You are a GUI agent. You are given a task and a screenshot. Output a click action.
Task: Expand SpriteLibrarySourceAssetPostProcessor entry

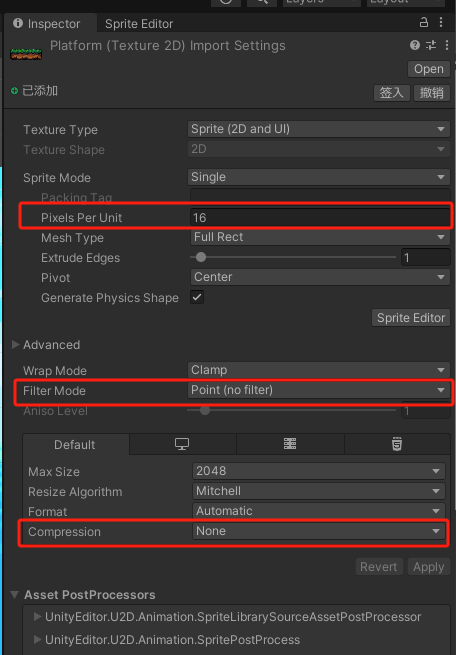[37, 617]
